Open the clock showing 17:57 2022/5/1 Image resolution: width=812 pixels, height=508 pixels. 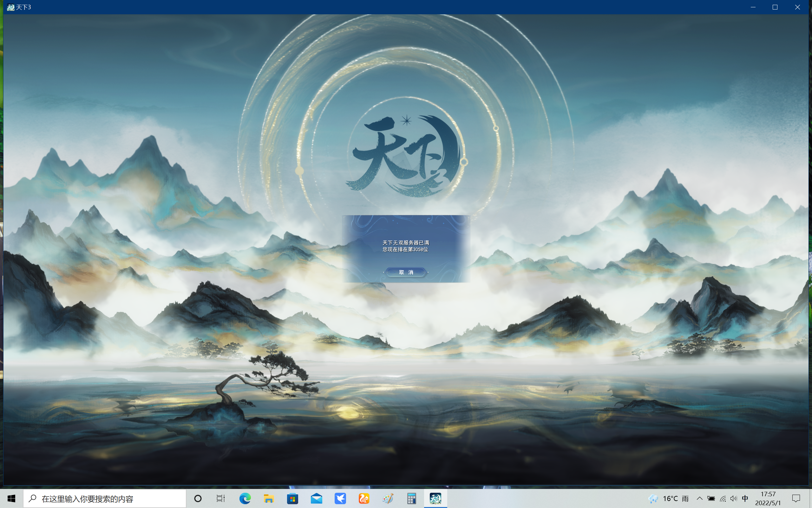coord(768,498)
